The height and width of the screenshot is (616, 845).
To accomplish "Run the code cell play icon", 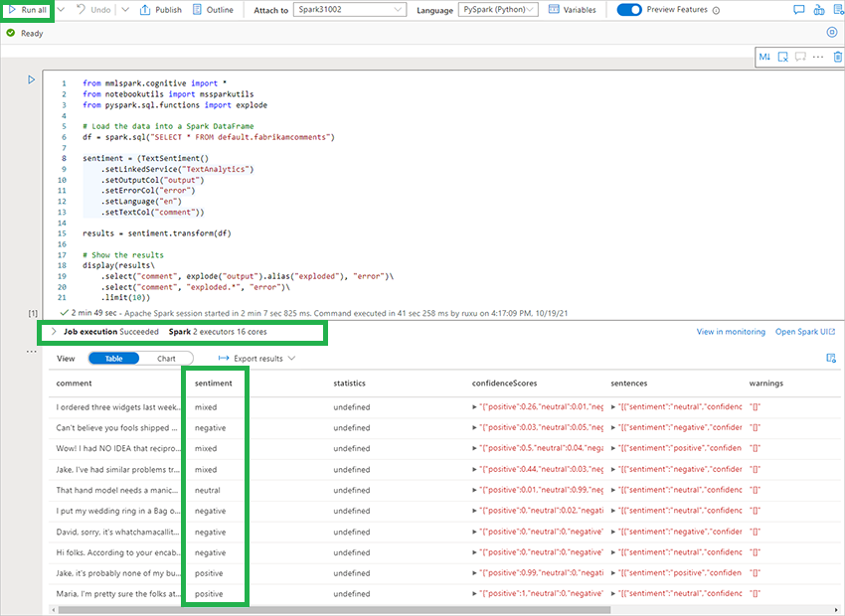I will coord(31,79).
